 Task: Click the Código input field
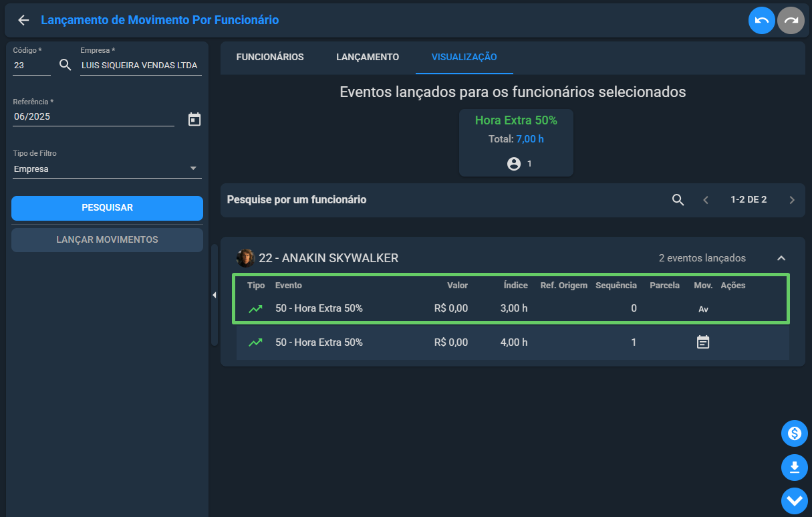(x=31, y=66)
